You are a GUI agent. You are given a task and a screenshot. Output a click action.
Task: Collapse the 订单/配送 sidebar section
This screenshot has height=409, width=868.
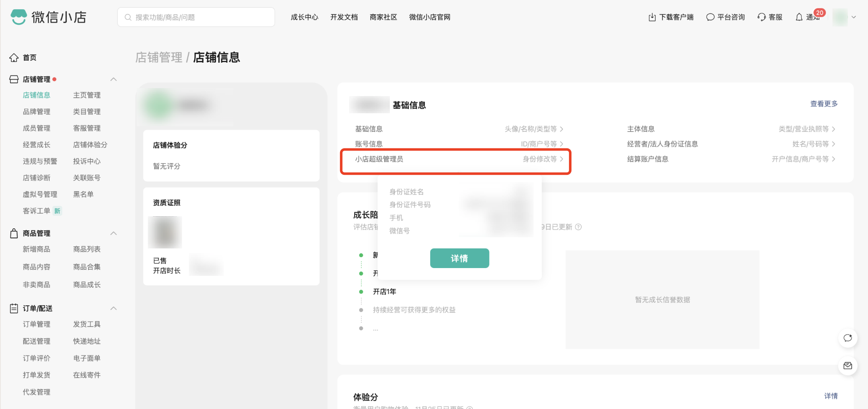(113, 309)
